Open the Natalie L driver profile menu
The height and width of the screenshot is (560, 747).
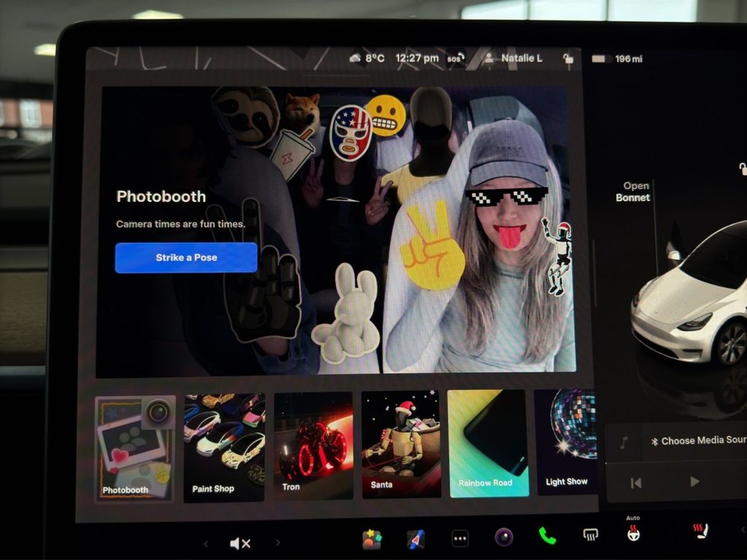pos(514,58)
